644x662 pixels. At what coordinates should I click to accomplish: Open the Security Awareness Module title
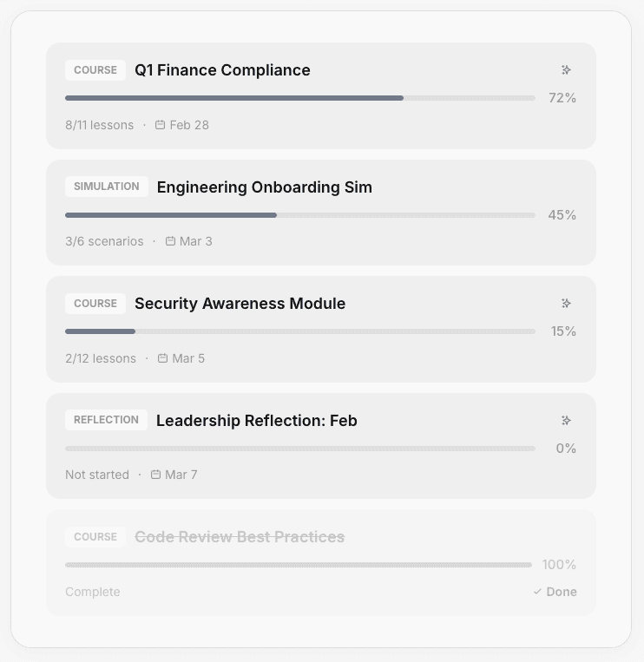(240, 304)
